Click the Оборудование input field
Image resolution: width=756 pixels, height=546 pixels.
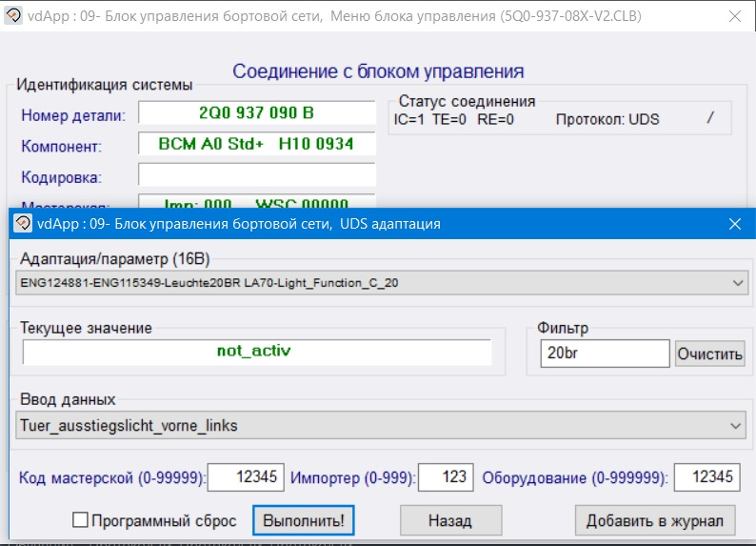coord(706,477)
